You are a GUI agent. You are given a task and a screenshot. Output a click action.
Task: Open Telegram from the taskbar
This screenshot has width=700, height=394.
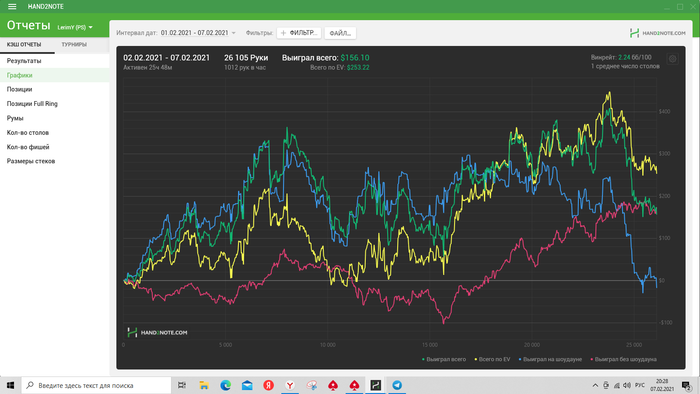(x=397, y=385)
